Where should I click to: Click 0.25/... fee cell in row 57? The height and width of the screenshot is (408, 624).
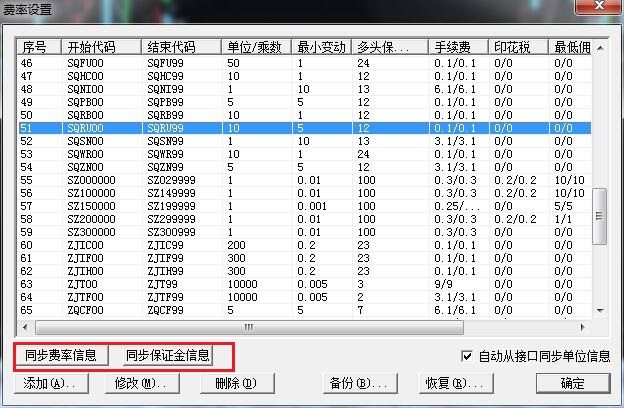click(x=456, y=206)
